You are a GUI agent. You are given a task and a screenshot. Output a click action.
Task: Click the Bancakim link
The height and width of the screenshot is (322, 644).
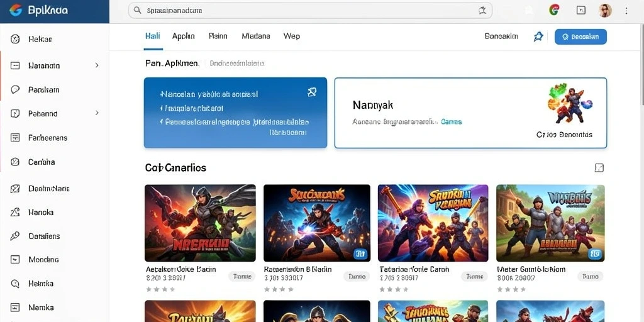pos(501,36)
